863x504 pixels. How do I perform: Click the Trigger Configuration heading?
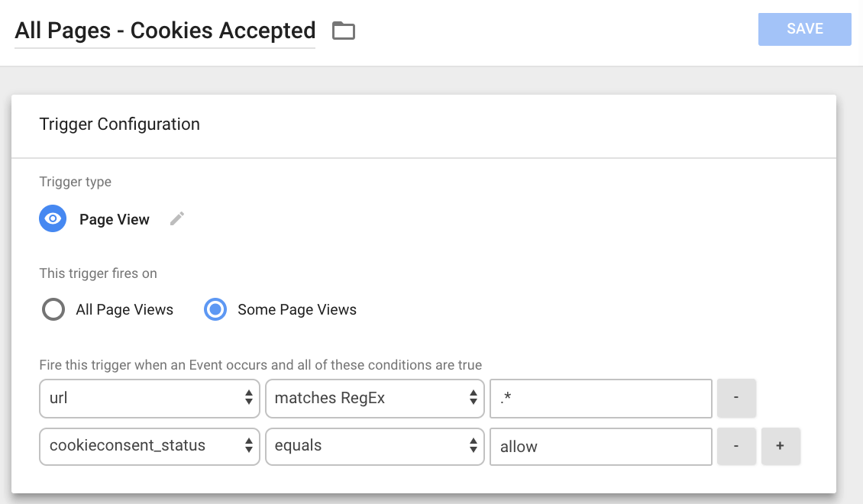pyautogui.click(x=119, y=124)
